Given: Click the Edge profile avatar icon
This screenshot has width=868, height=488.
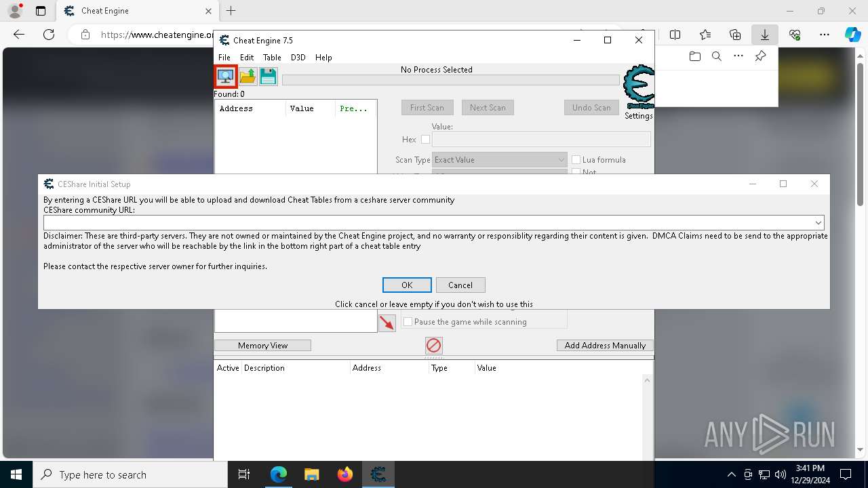Looking at the screenshot, I should point(15,11).
